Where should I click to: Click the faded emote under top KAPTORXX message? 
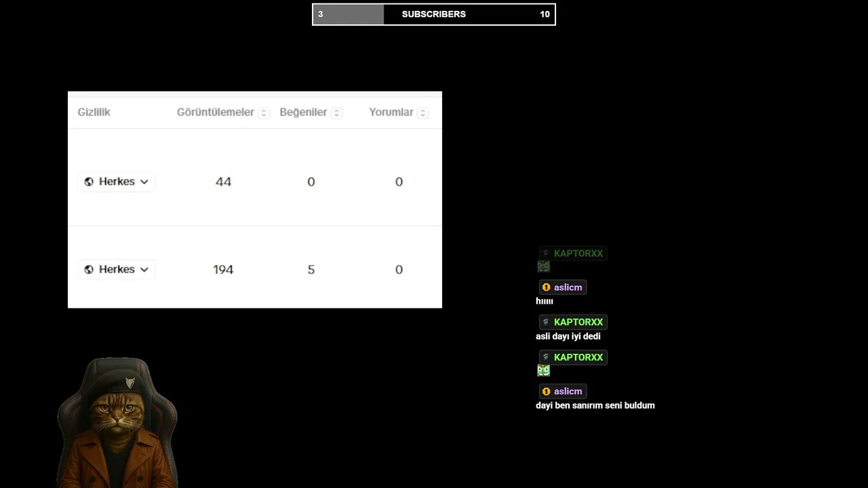coord(543,266)
